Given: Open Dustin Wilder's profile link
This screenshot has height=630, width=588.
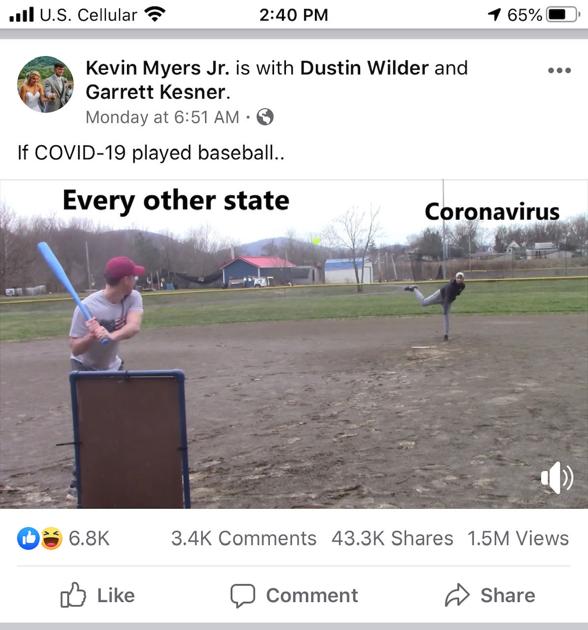Looking at the screenshot, I should click(364, 68).
